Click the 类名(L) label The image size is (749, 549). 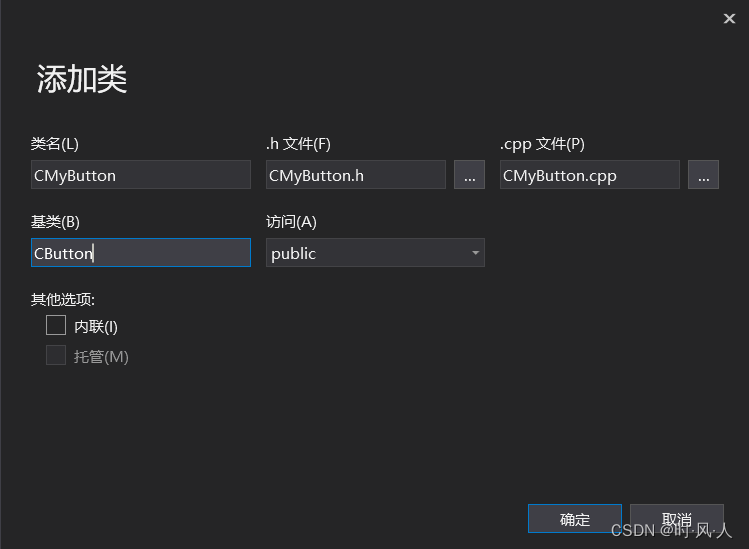click(54, 144)
